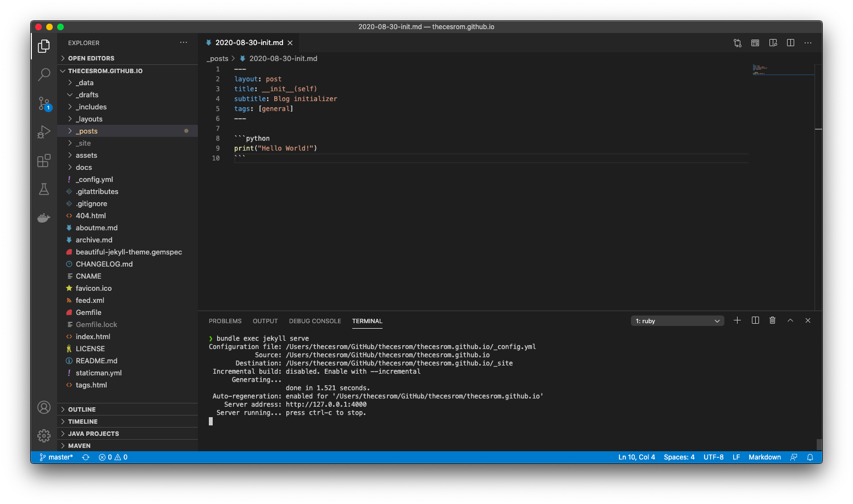Image resolution: width=853 pixels, height=504 pixels.
Task: Expand OPEN EDITORS section
Action: point(128,58)
